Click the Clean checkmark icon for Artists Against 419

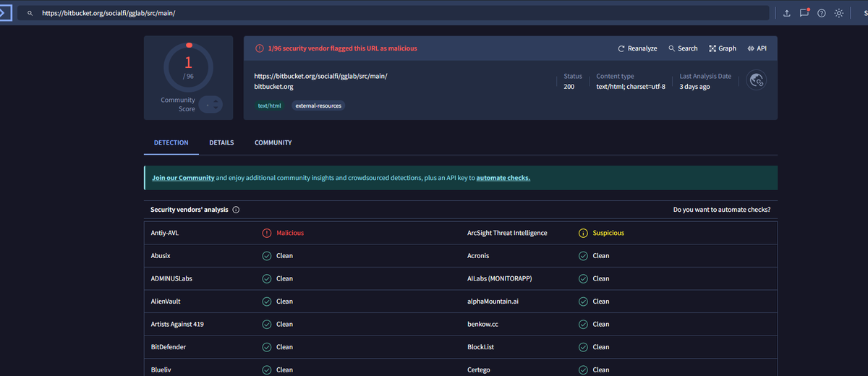(267, 324)
